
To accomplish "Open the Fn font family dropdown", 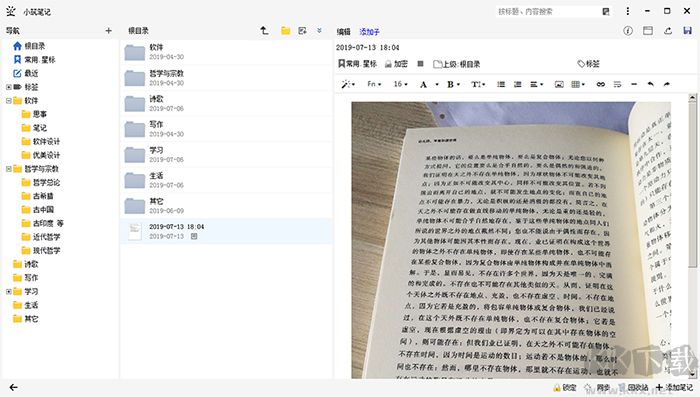I will (374, 84).
